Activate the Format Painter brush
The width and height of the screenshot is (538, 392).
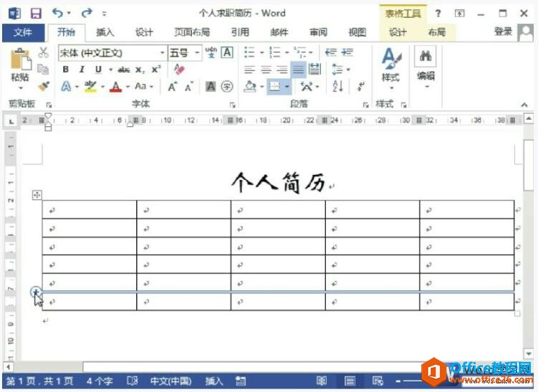43,86
